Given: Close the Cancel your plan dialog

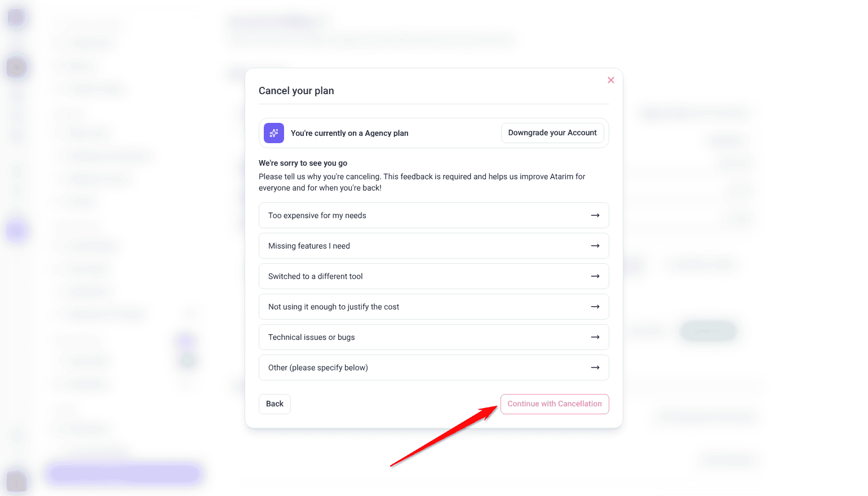Looking at the screenshot, I should pos(611,80).
